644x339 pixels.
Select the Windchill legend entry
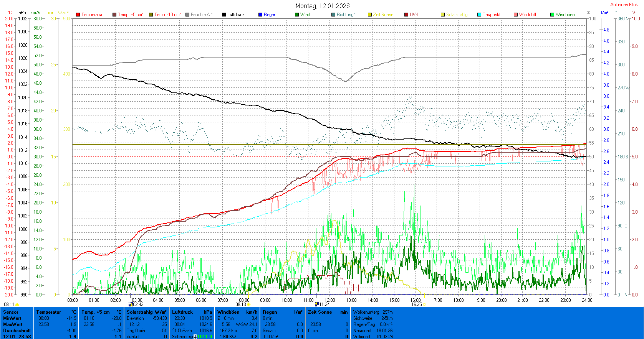point(525,15)
